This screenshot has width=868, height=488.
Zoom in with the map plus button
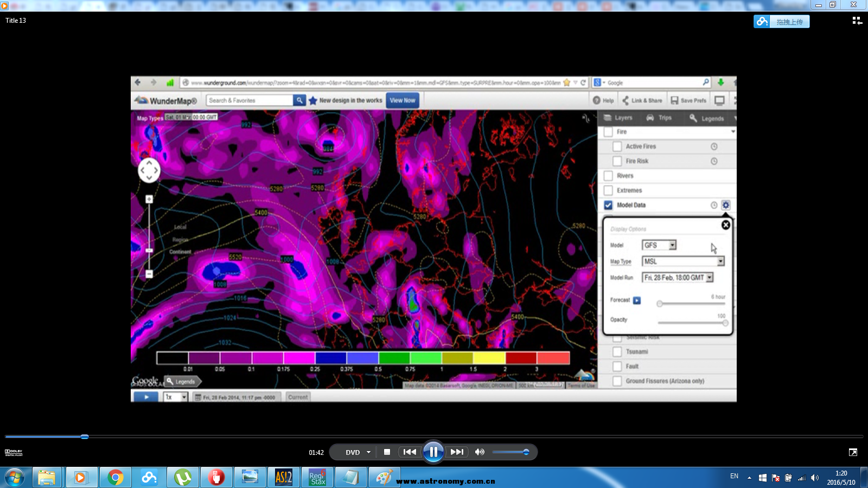point(149,200)
